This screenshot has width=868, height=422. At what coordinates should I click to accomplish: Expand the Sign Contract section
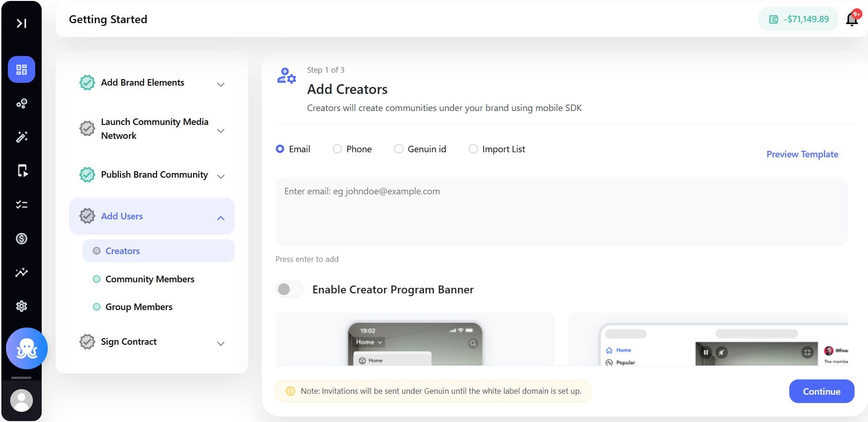click(152, 342)
